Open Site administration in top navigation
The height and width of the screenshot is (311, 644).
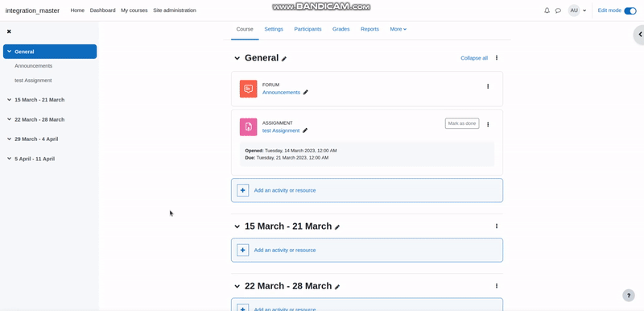coord(175,10)
